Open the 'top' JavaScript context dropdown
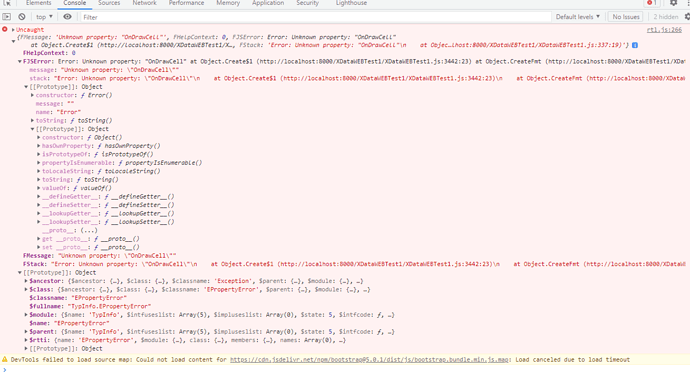This screenshot has height=379, width=690. coord(44,17)
